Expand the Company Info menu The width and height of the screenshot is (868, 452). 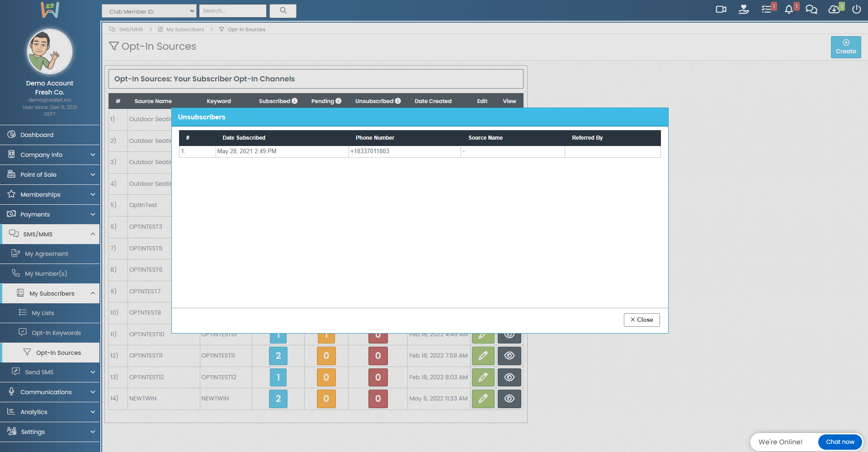(50, 155)
